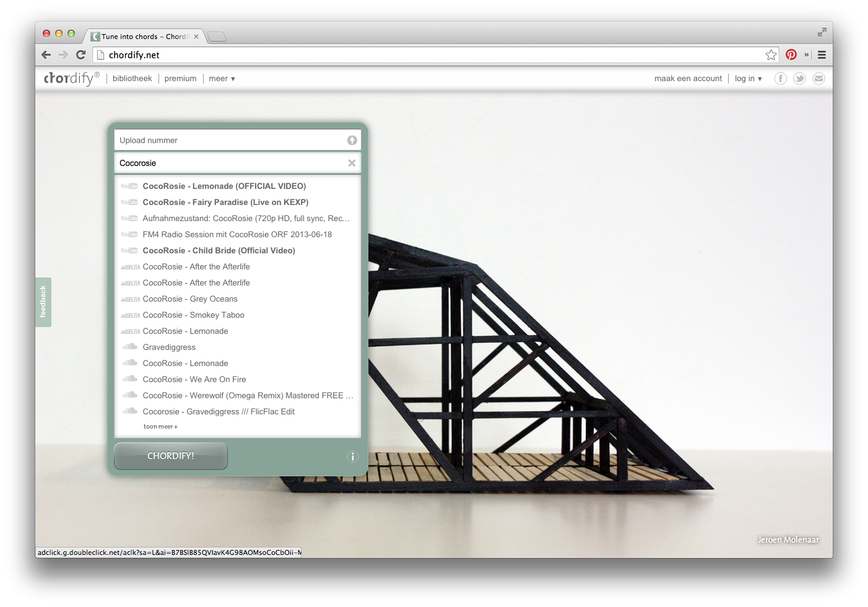Screen dimensions: 868x607
Task: Go to the Chordify logo homepage
Action: [x=72, y=78]
